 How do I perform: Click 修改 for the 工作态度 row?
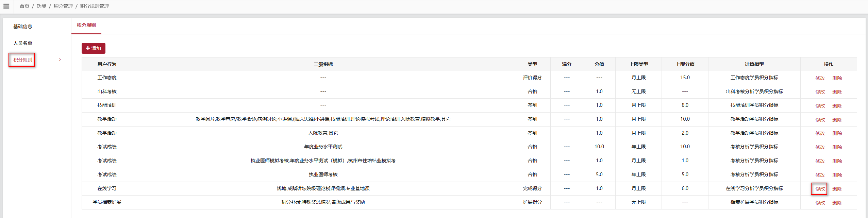click(820, 78)
